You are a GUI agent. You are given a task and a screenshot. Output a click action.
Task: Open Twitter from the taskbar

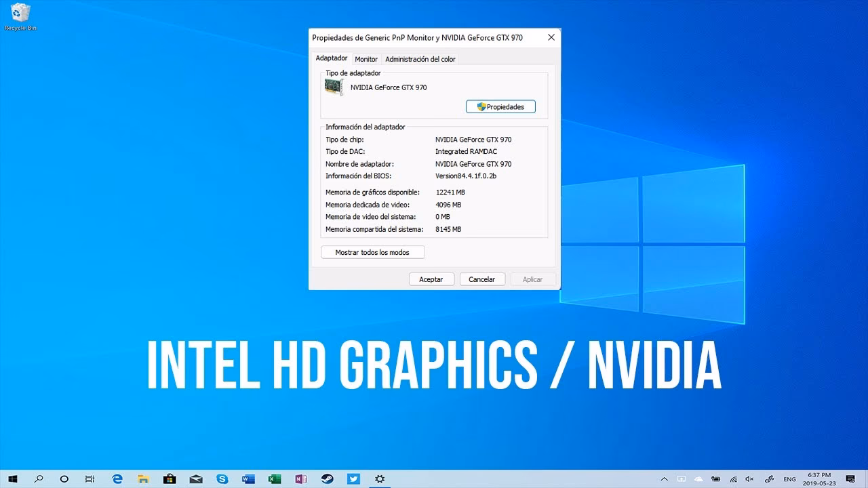[x=353, y=479]
